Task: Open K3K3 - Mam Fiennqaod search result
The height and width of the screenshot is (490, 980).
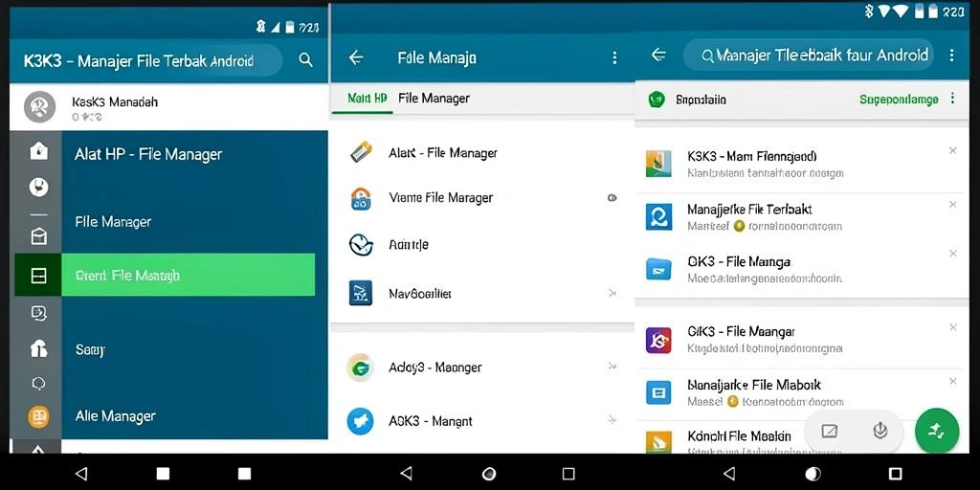Action: coord(800,164)
